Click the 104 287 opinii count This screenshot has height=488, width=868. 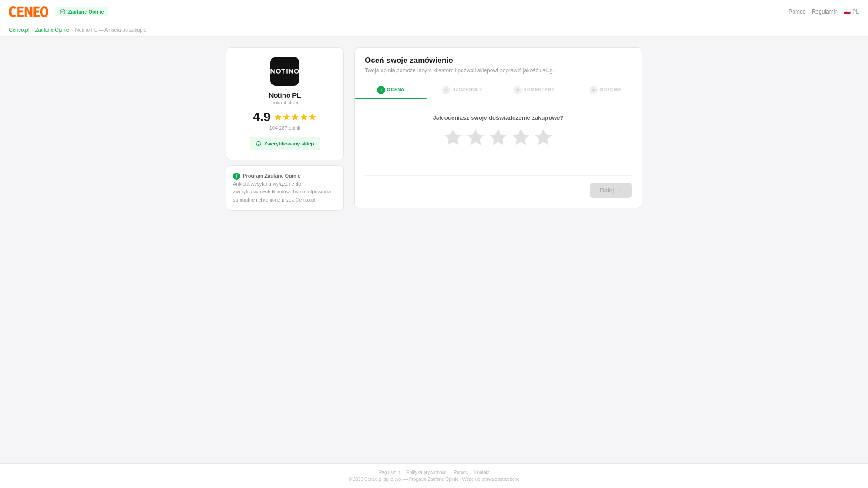[285, 128]
